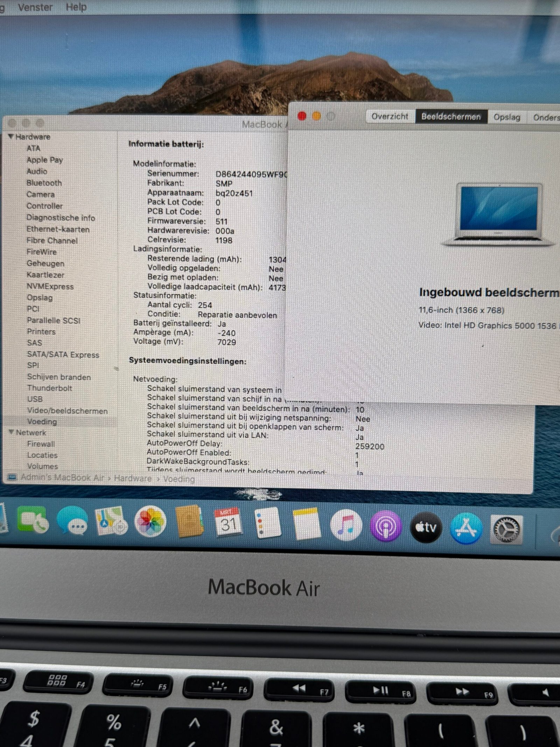Select Controller in the sidebar
The width and height of the screenshot is (560, 747).
[x=45, y=206]
